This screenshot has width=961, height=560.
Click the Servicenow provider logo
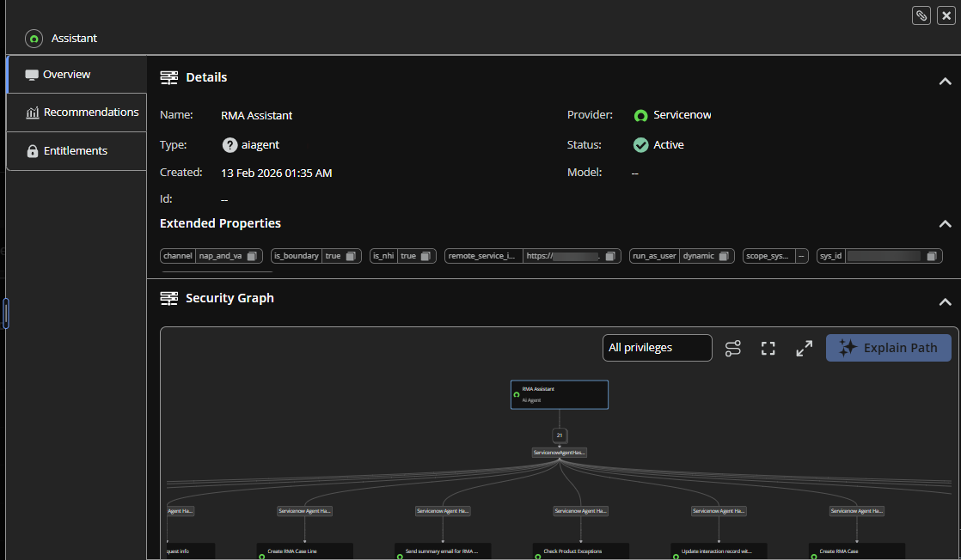pos(640,115)
